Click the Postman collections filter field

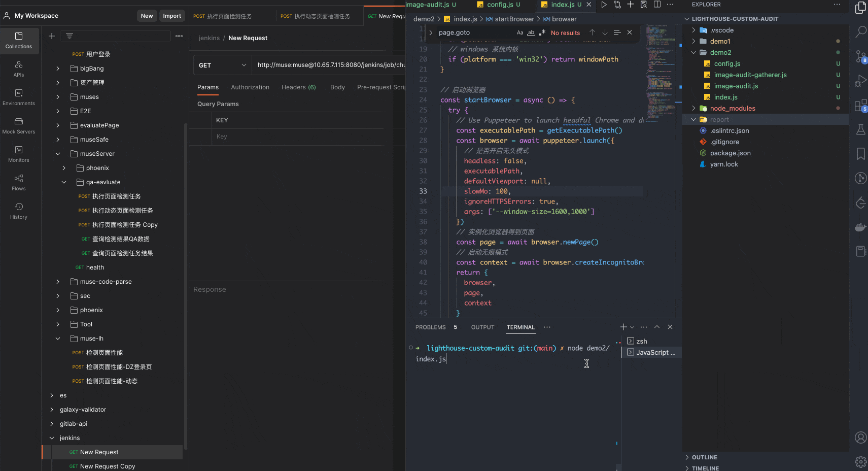(116, 36)
